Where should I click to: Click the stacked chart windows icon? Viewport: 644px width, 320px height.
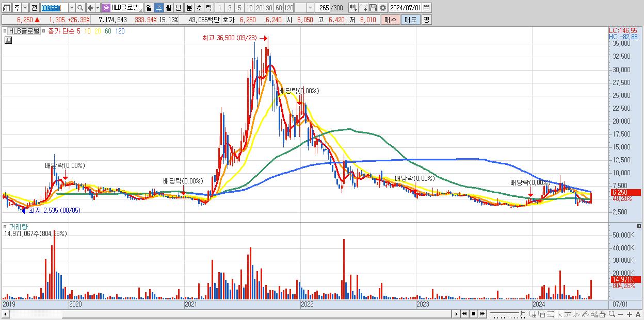[x=603, y=314]
